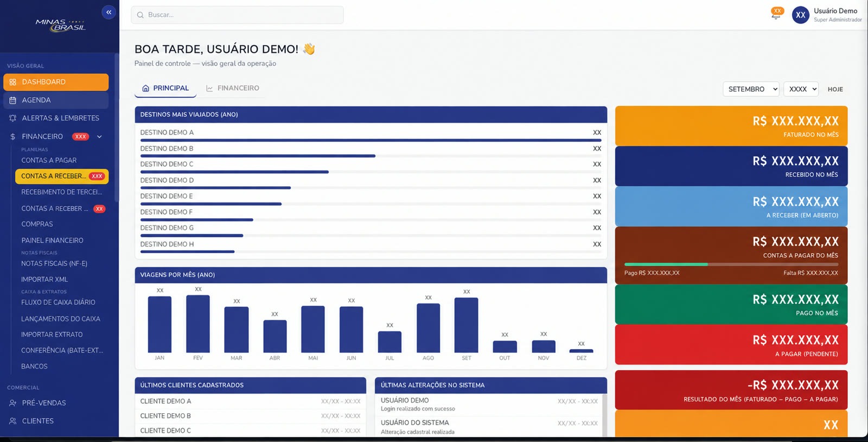Open Bancos in the sidebar
This screenshot has height=442, width=868.
pos(34,367)
